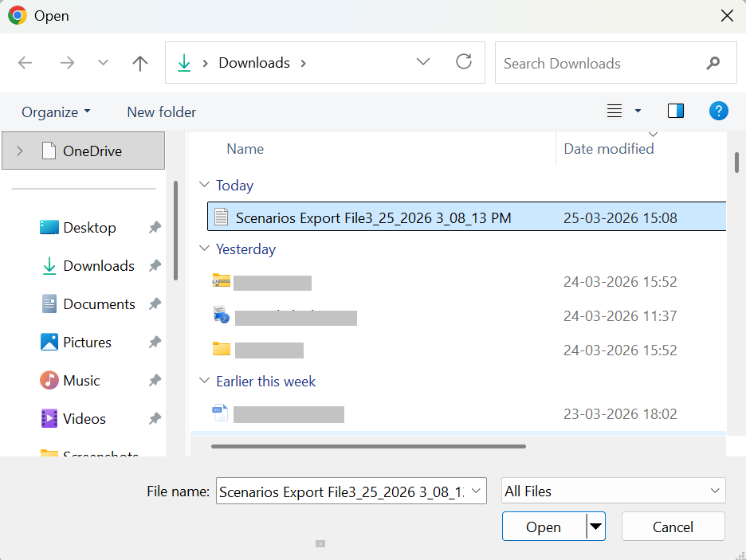Open help with the blue question mark
The height and width of the screenshot is (560, 746).
pyautogui.click(x=718, y=111)
